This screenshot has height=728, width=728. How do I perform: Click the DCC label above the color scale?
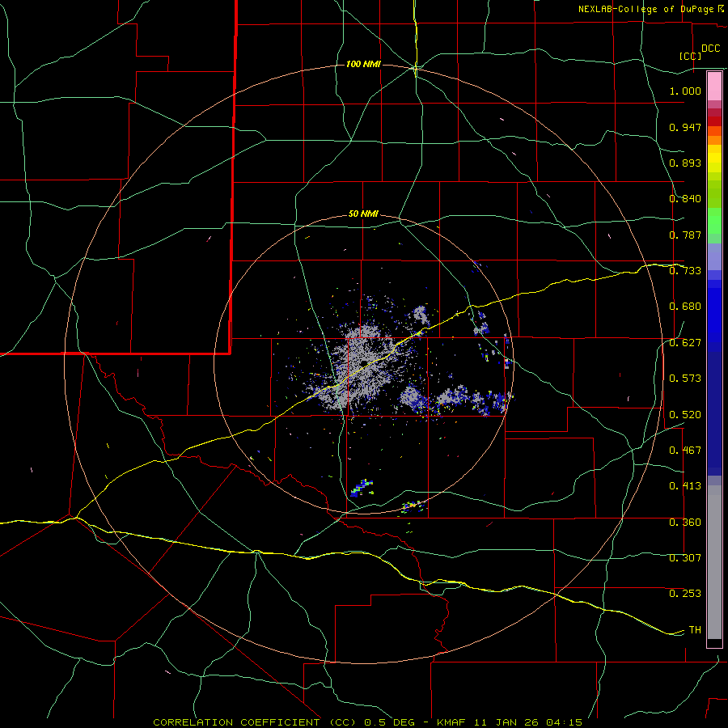[x=710, y=49]
